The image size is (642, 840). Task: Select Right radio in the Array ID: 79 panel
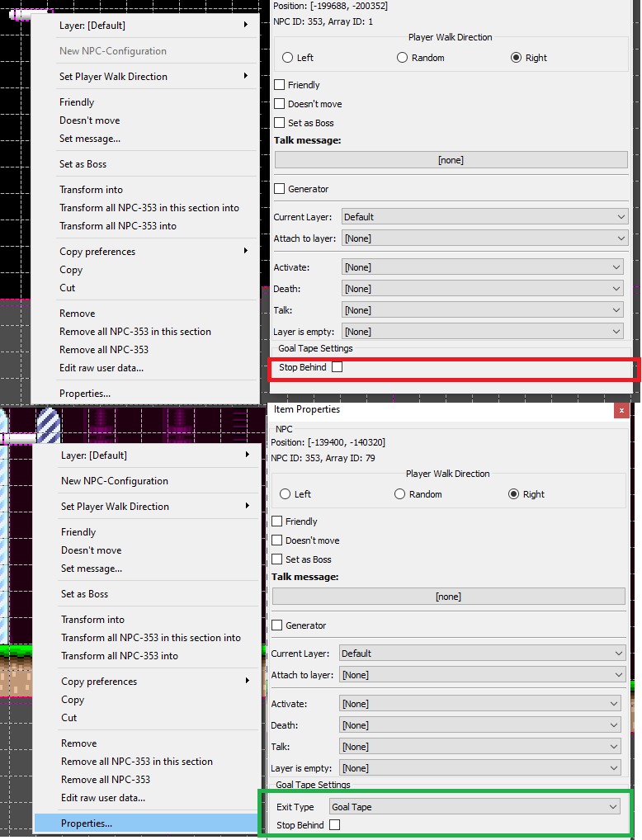pos(513,494)
